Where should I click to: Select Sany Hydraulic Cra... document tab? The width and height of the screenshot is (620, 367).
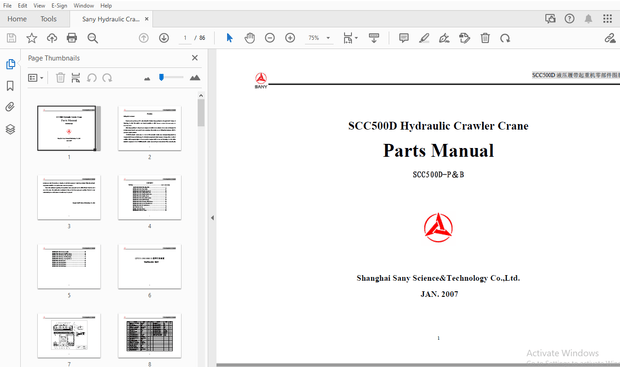click(x=110, y=19)
